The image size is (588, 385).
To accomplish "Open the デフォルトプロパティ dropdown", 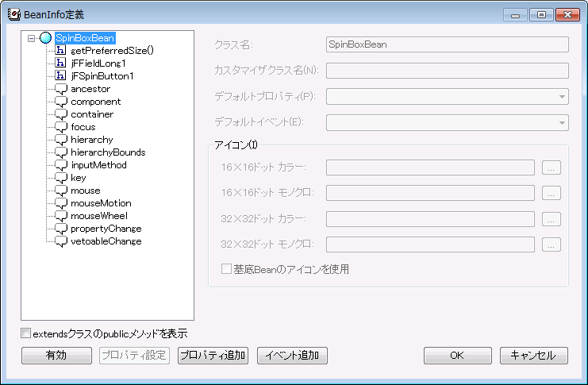I will pos(447,96).
